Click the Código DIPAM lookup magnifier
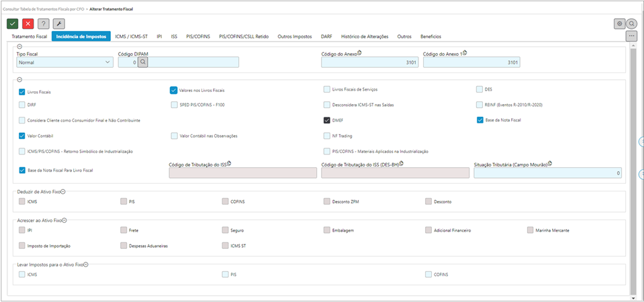 point(143,62)
